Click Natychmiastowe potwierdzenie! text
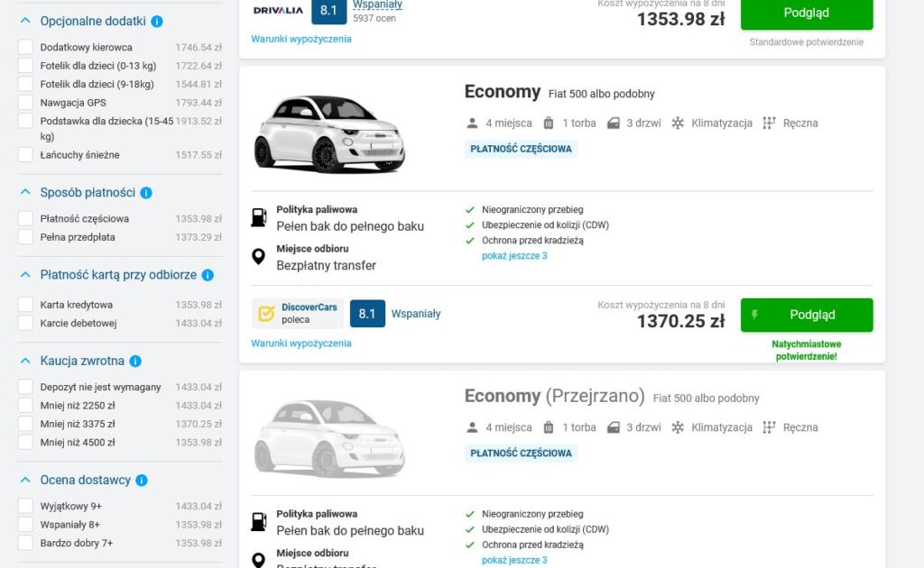 pos(806,350)
